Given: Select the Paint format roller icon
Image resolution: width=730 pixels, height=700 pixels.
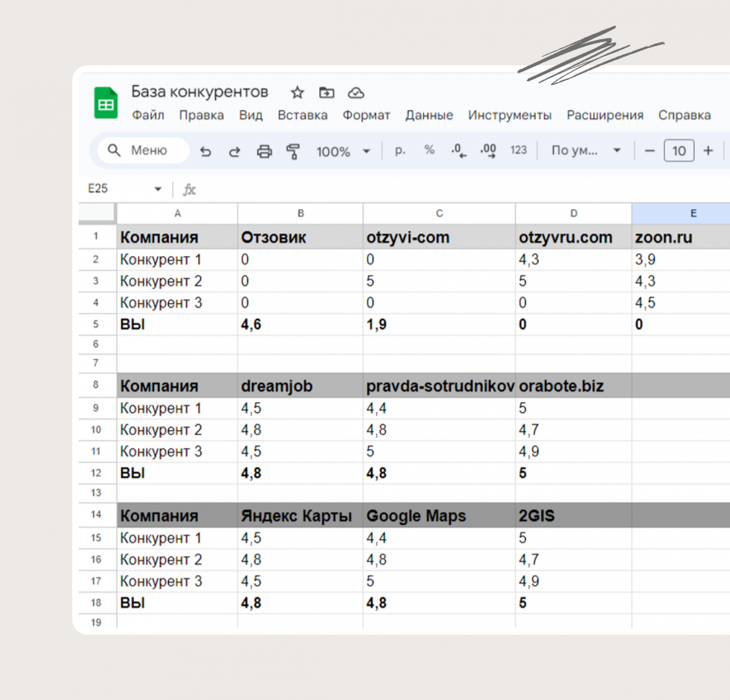Looking at the screenshot, I should tap(293, 151).
